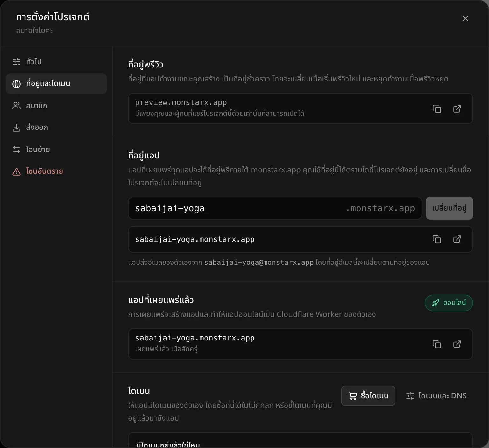Copy the app address below the subdomain field
Viewport: 489px width, 448px height.
click(437, 239)
